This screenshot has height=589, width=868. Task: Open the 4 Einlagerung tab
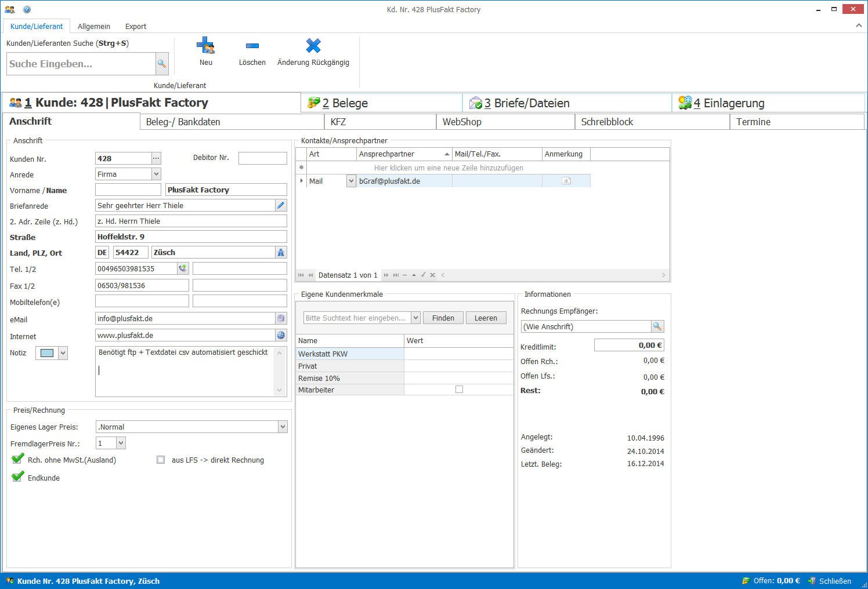(768, 103)
